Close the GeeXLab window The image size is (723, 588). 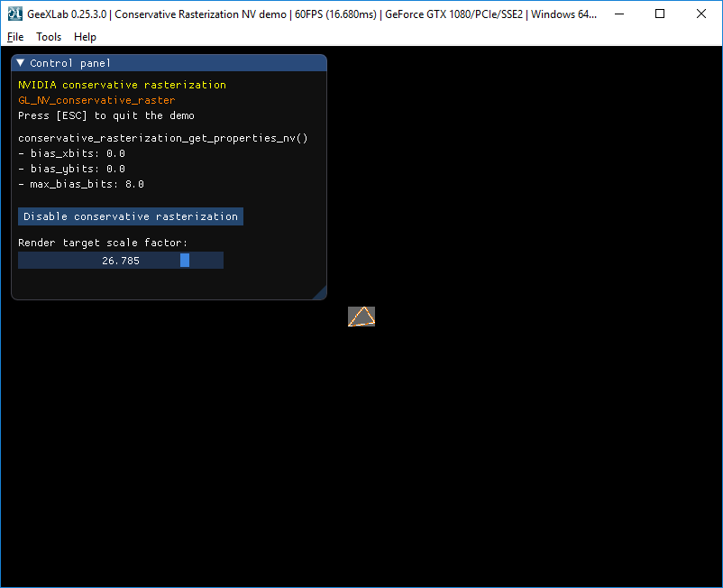(701, 14)
